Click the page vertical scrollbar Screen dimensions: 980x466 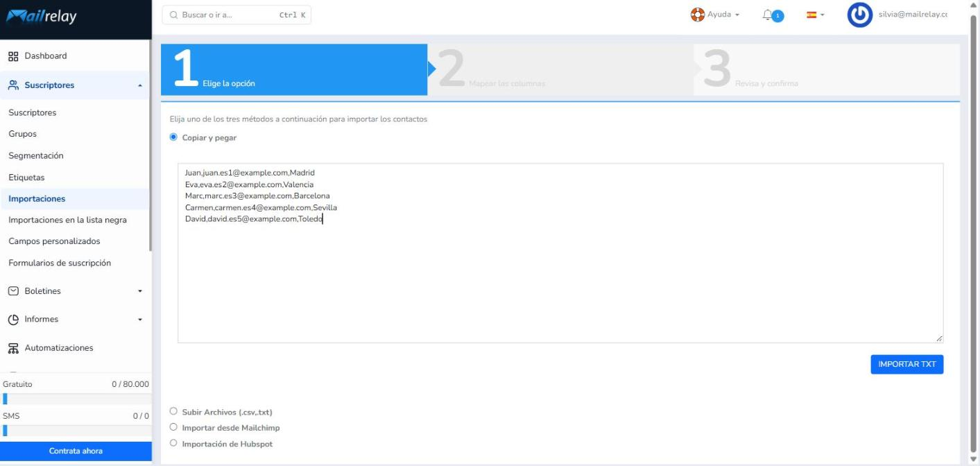[x=974, y=233]
